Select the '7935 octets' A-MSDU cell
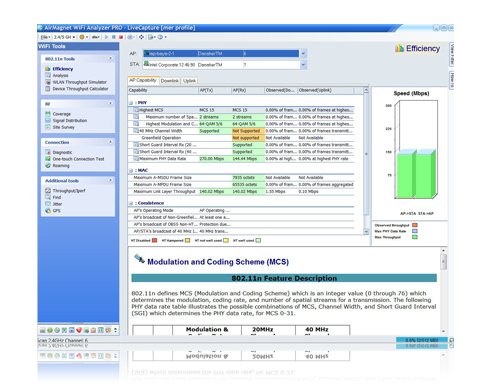The width and height of the screenshot is (488, 385). click(248, 177)
